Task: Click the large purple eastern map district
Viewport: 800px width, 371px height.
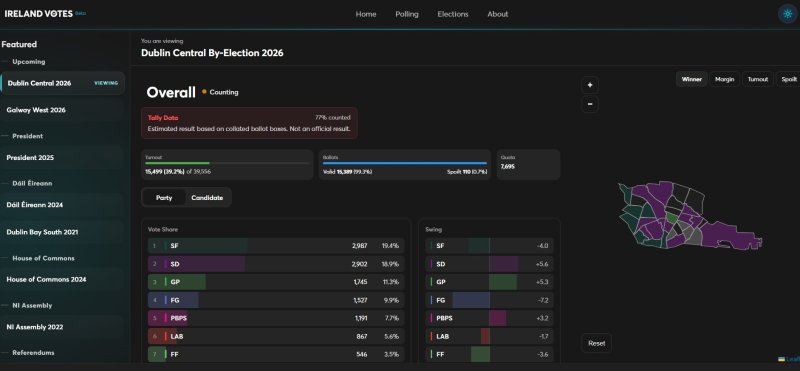Action: click(731, 236)
